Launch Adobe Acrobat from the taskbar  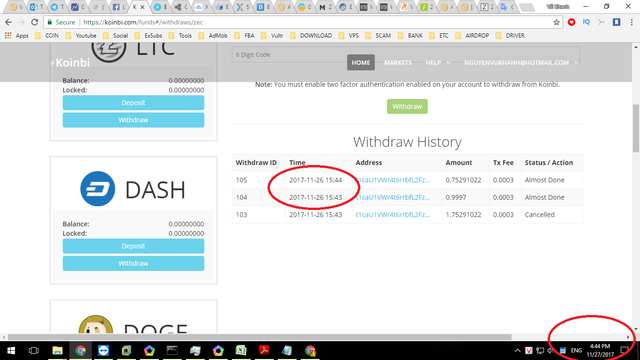coord(264,351)
